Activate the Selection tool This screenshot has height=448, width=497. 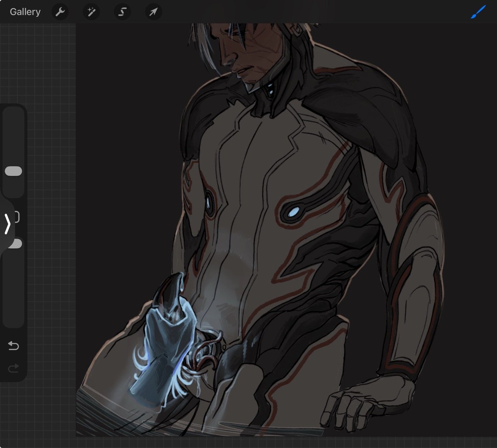(x=122, y=12)
